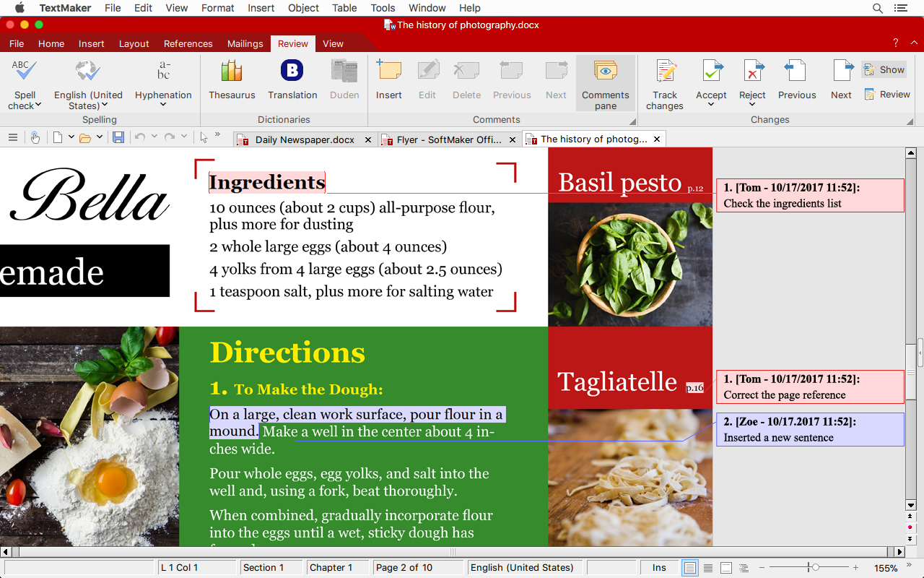Activate the touch mode hand icon
The height and width of the screenshot is (578, 924).
tap(35, 137)
